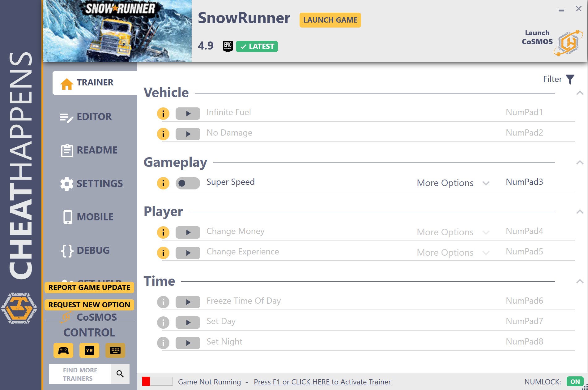588x390 pixels.
Task: Click the info icon for Set Day
Action: [163, 323]
